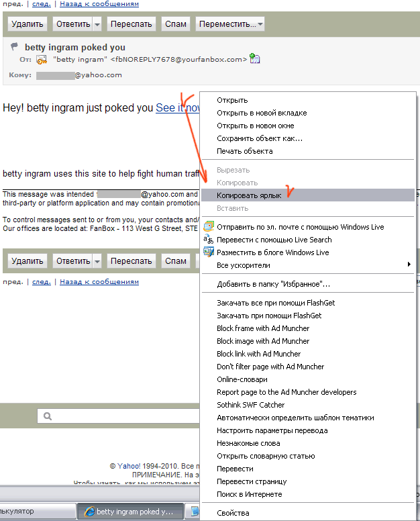420x521 pixels.
Task: Click Ответить button in bottom toolbar
Action: [73, 261]
